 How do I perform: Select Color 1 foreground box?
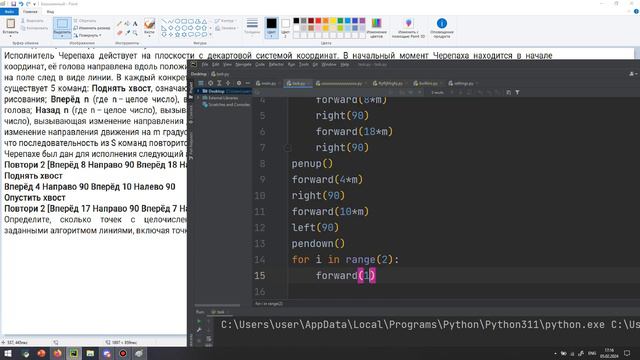[271, 27]
